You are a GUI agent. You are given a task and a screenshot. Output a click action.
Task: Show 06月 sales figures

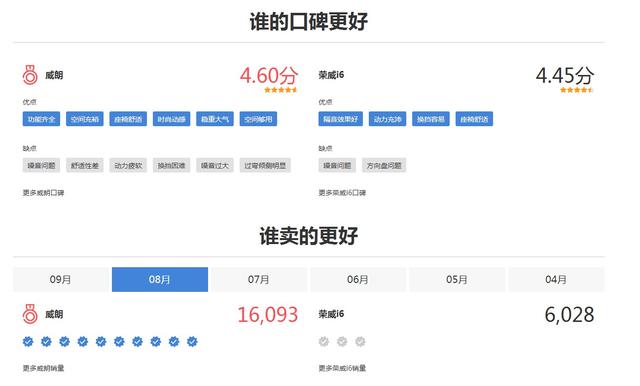[x=358, y=280]
